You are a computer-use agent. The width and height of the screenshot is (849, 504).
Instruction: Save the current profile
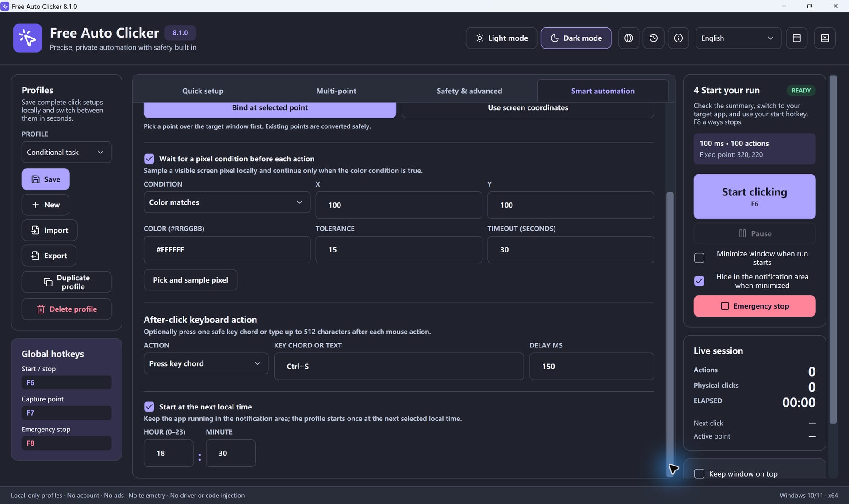point(46,179)
